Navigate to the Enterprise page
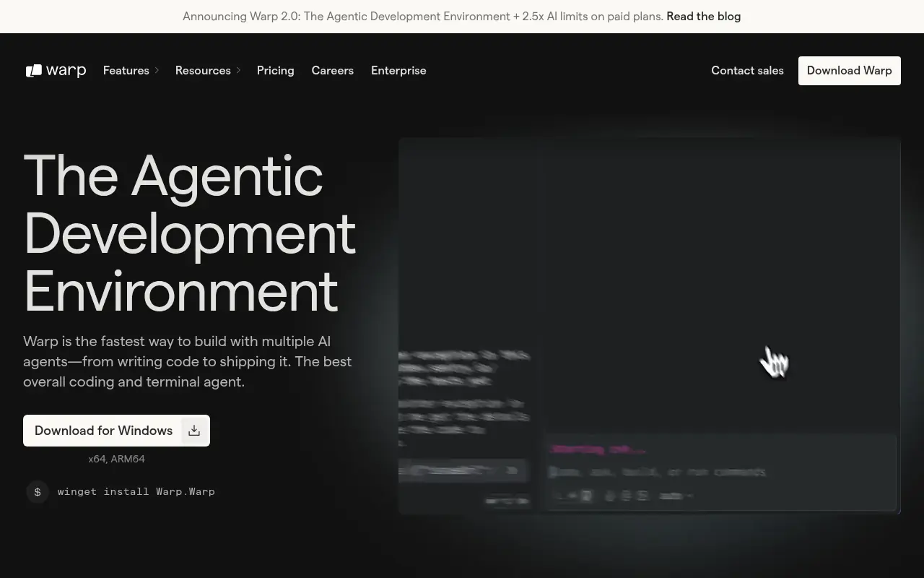The width and height of the screenshot is (924, 578). point(398,71)
